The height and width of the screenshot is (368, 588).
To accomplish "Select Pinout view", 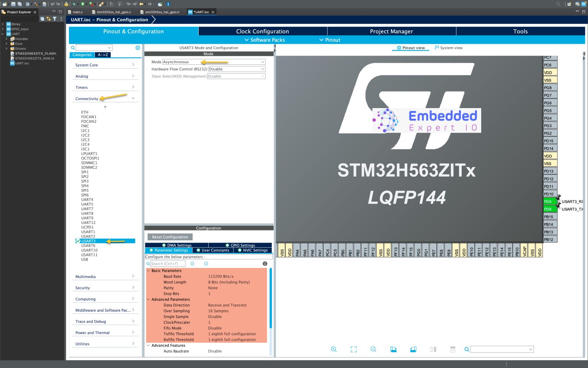I will 410,48.
